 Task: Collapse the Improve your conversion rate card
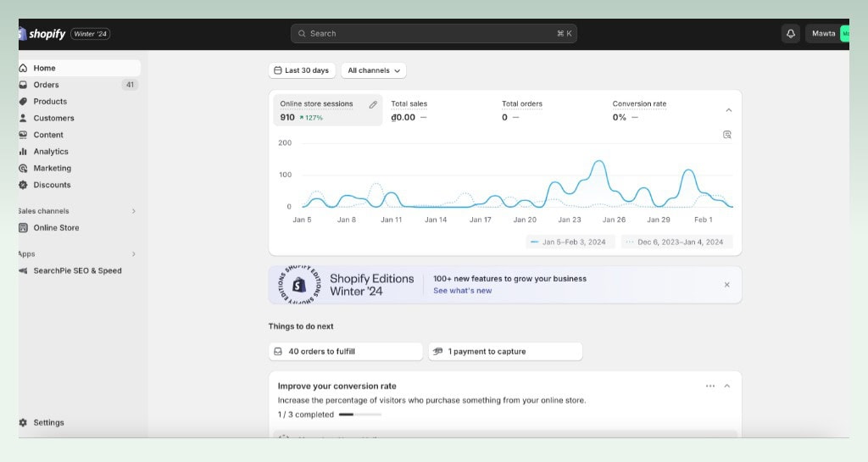726,386
